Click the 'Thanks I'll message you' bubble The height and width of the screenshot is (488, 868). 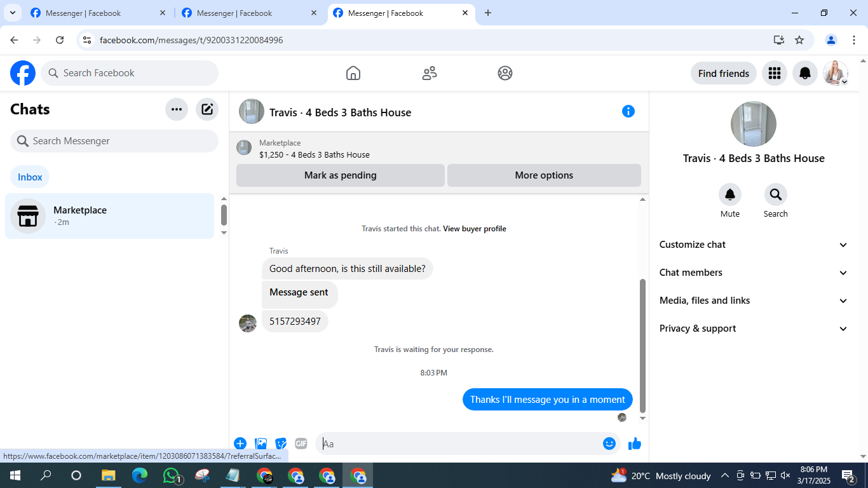pos(548,400)
